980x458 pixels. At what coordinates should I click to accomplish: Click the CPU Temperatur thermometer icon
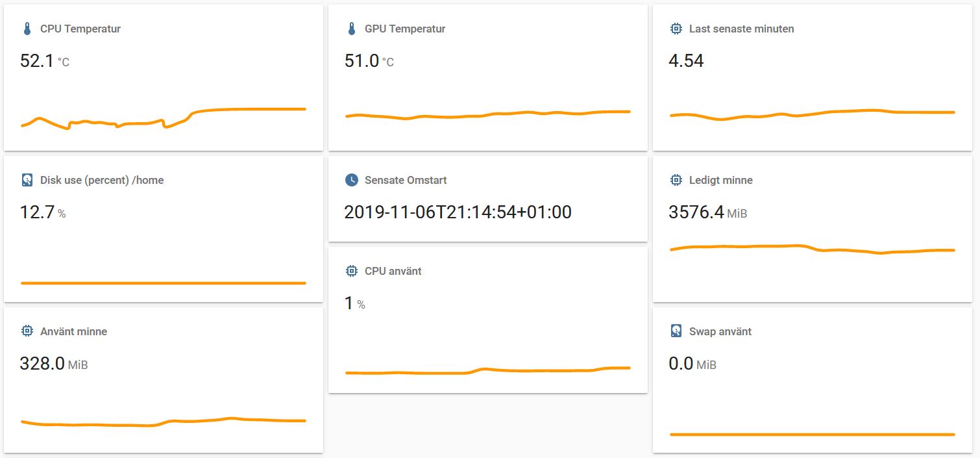[27, 29]
